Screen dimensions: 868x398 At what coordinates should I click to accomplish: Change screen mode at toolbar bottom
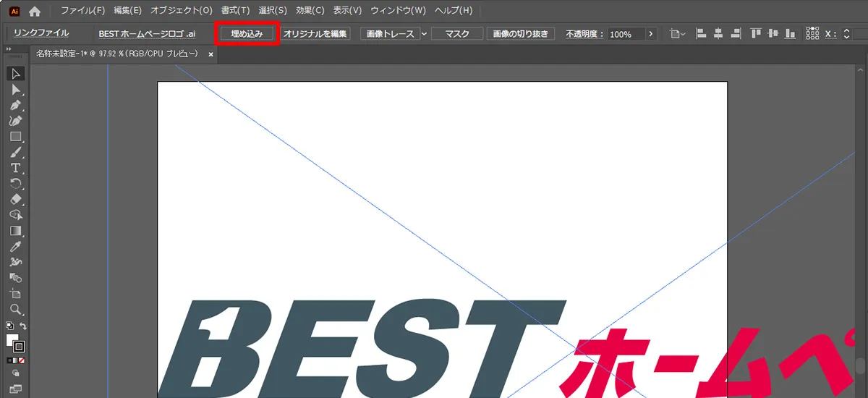pyautogui.click(x=15, y=389)
